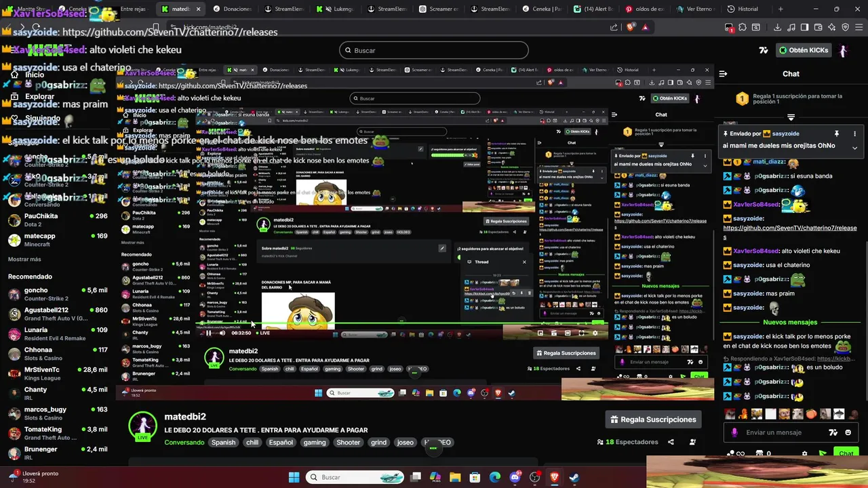
Task: Click the share page icon in address bar
Action: click(x=614, y=27)
